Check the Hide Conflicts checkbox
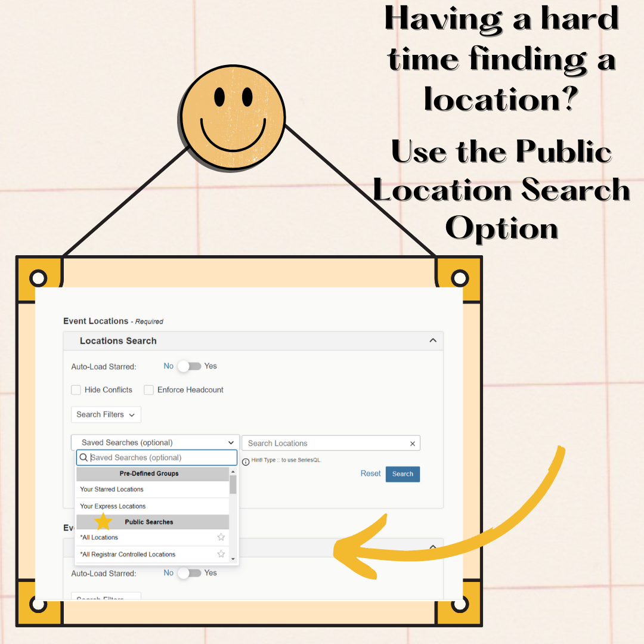The width and height of the screenshot is (644, 644). click(x=76, y=390)
